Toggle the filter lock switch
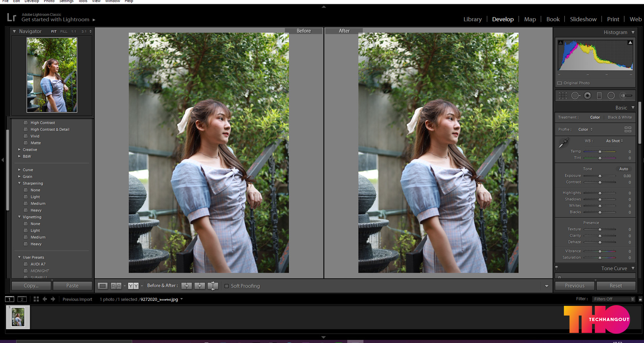The height and width of the screenshot is (343, 644). click(x=640, y=299)
